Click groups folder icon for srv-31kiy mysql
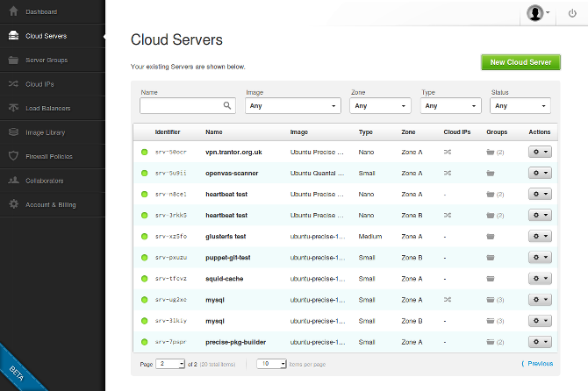The image size is (588, 391). click(490, 321)
